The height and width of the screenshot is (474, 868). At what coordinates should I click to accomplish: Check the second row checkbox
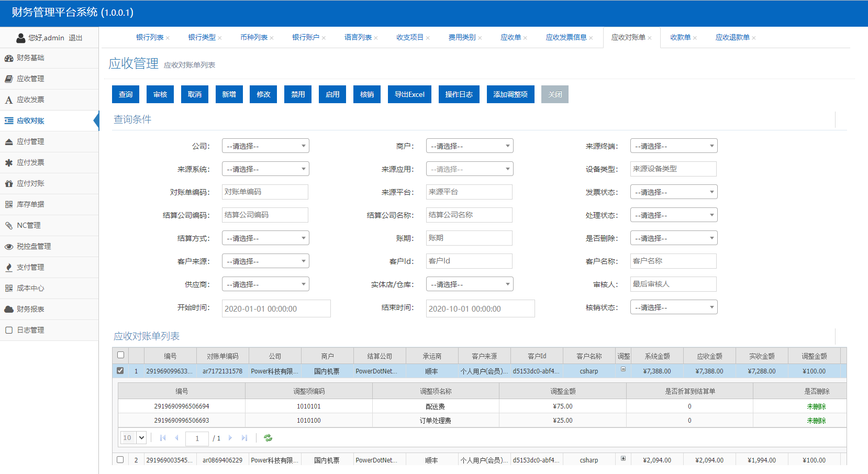(120, 460)
